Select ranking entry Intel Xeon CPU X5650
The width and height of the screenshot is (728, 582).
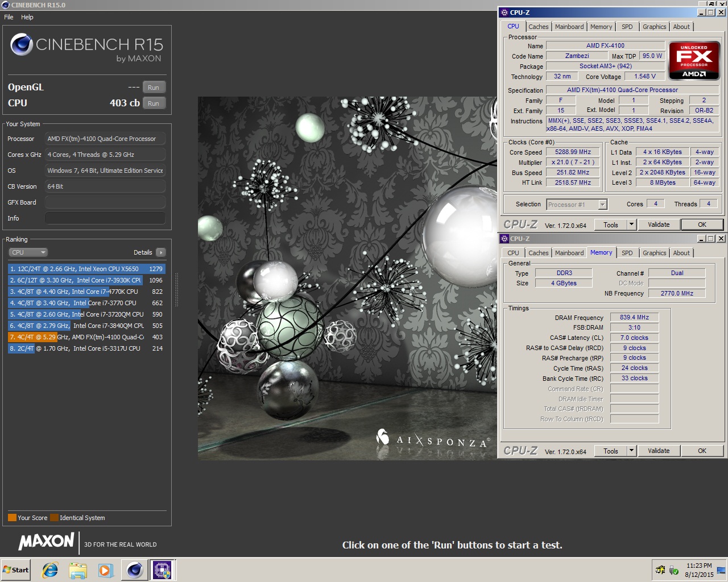click(86, 269)
